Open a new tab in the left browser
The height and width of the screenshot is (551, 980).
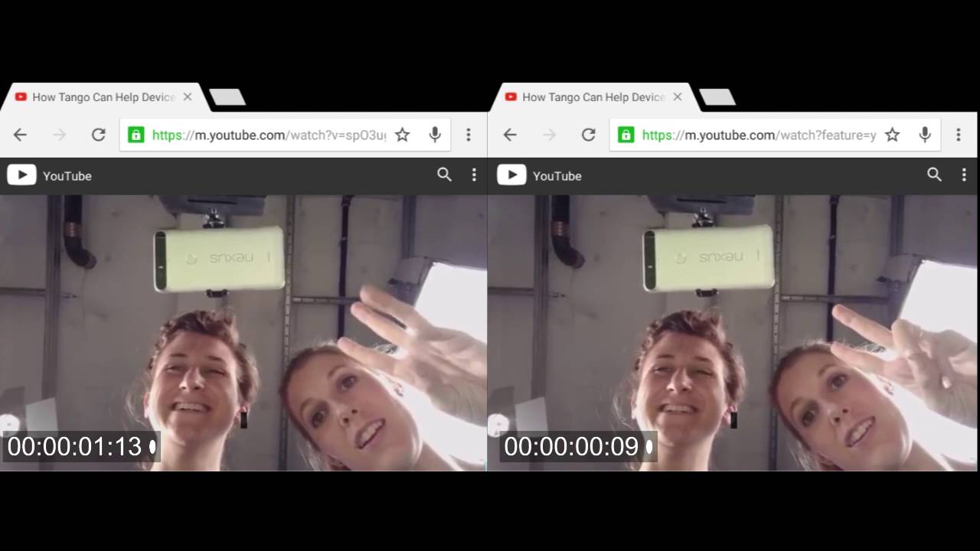click(x=227, y=97)
